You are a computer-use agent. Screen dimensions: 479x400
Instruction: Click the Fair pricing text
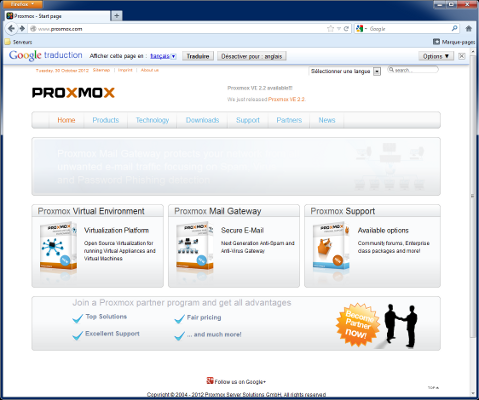tap(204, 317)
